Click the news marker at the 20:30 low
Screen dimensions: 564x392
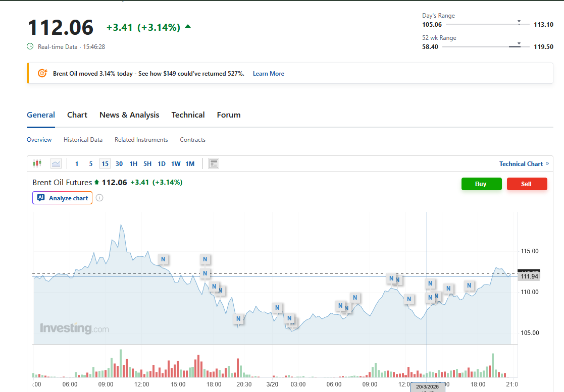click(238, 319)
